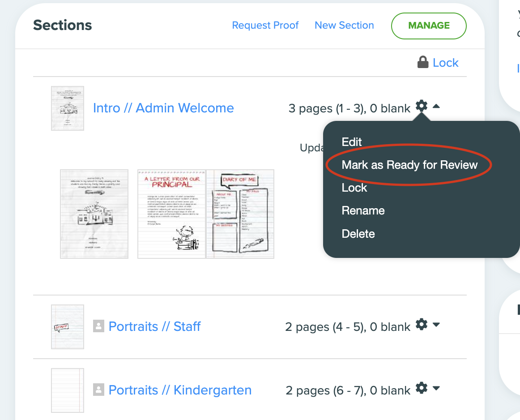Expand the Portraits // Kindergarten section
The width and height of the screenshot is (520, 420).
436,388
